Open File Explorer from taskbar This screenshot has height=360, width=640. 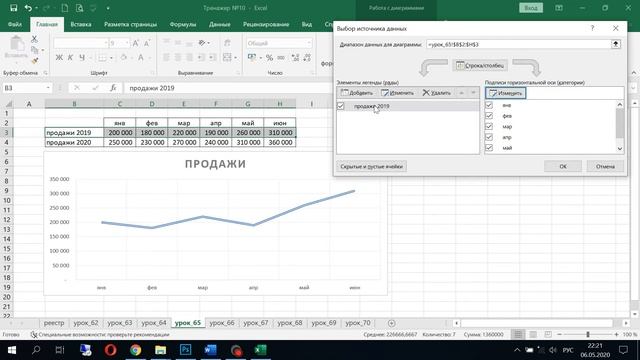[160, 350]
